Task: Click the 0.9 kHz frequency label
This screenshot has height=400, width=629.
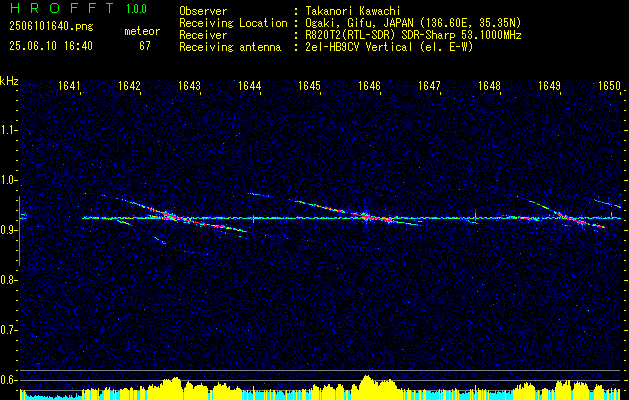Action: coord(8,230)
